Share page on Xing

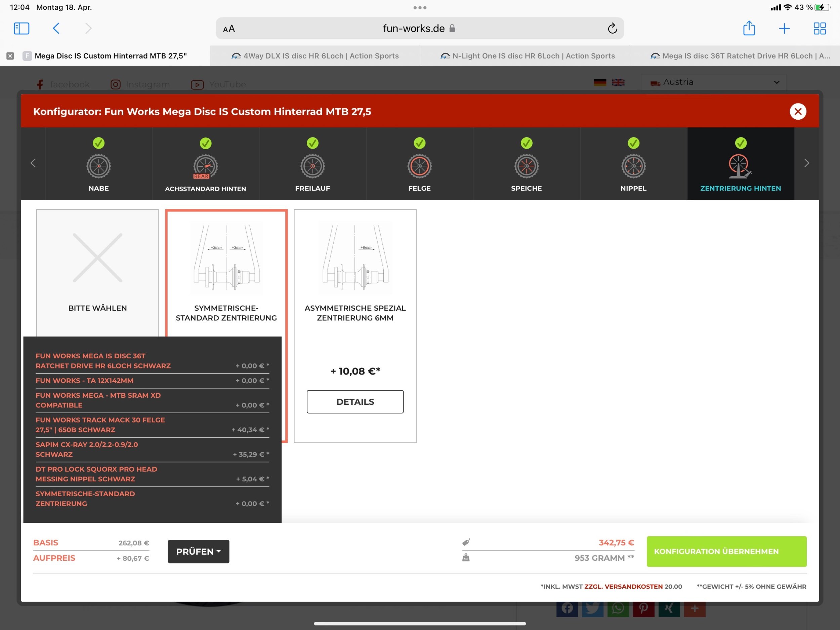coord(669,609)
